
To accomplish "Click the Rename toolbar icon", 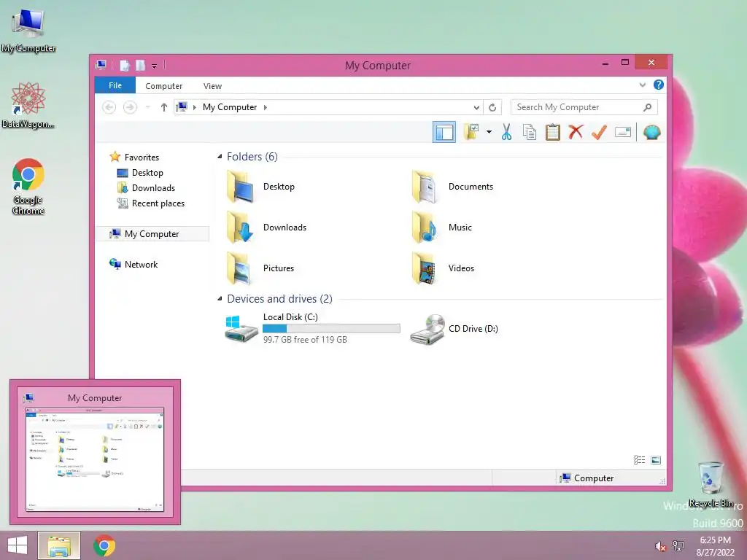I will click(623, 132).
